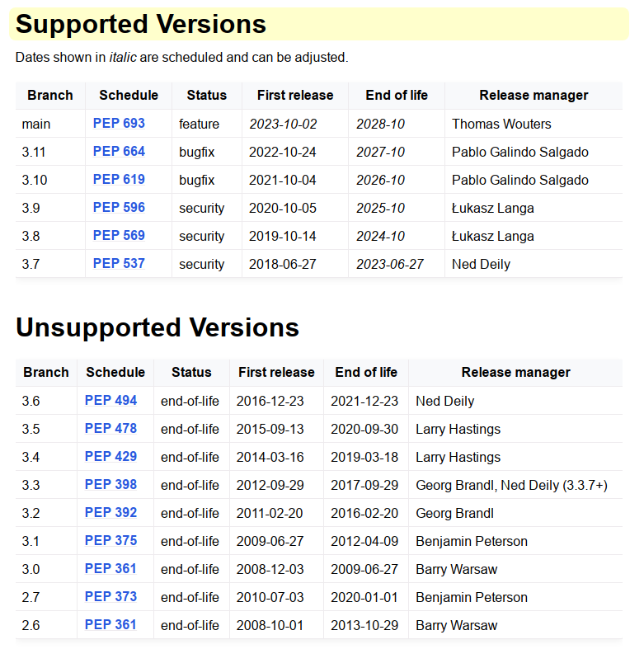
Task: Click end of life 2016-02-20
Action: coord(364,513)
